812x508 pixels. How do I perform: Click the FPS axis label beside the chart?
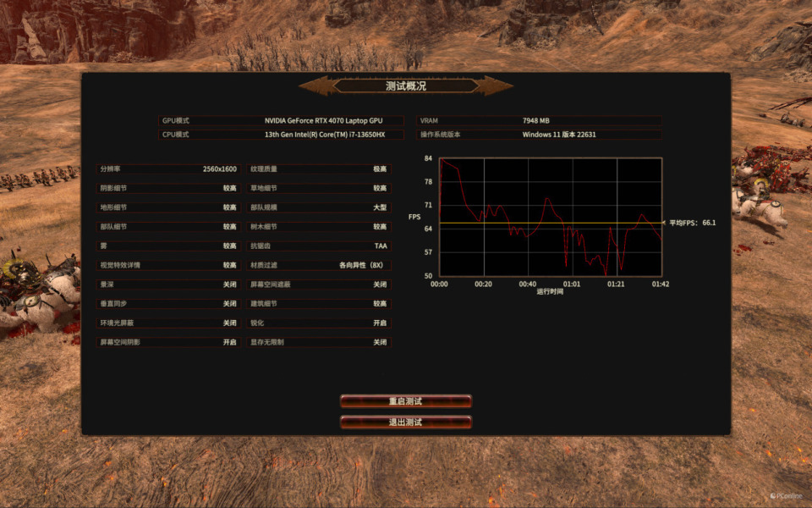coord(414,217)
